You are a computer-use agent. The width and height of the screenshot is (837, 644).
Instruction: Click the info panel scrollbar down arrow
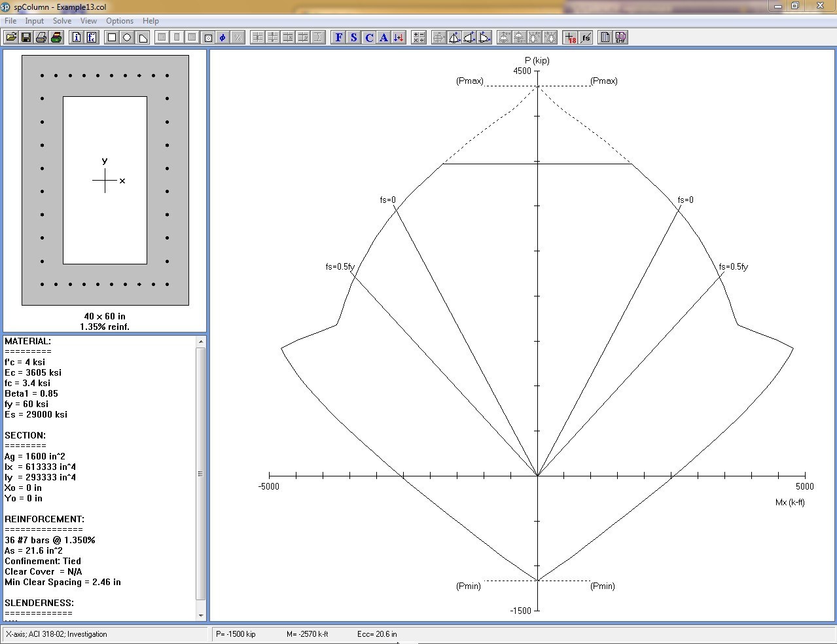coord(201,615)
